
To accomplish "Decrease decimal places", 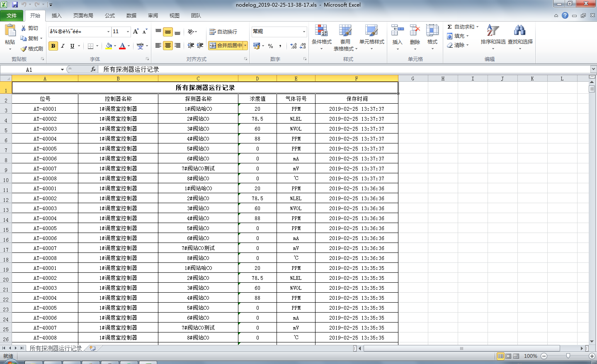I will (303, 46).
